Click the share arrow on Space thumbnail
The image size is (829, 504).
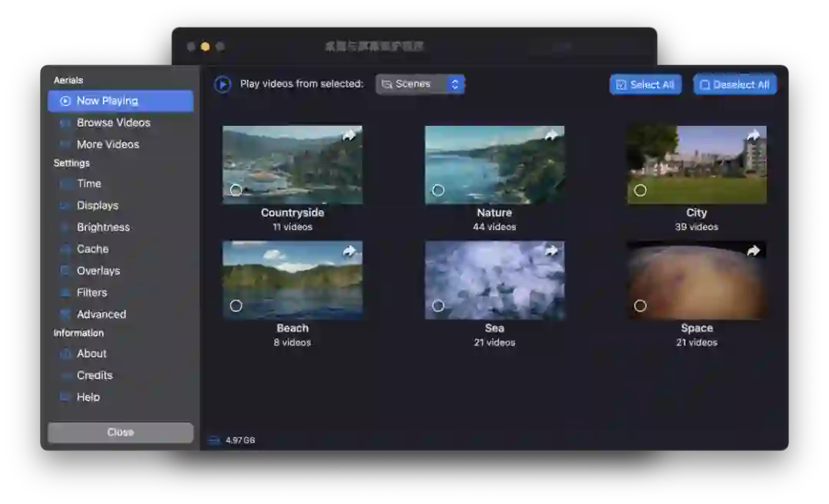tap(753, 250)
